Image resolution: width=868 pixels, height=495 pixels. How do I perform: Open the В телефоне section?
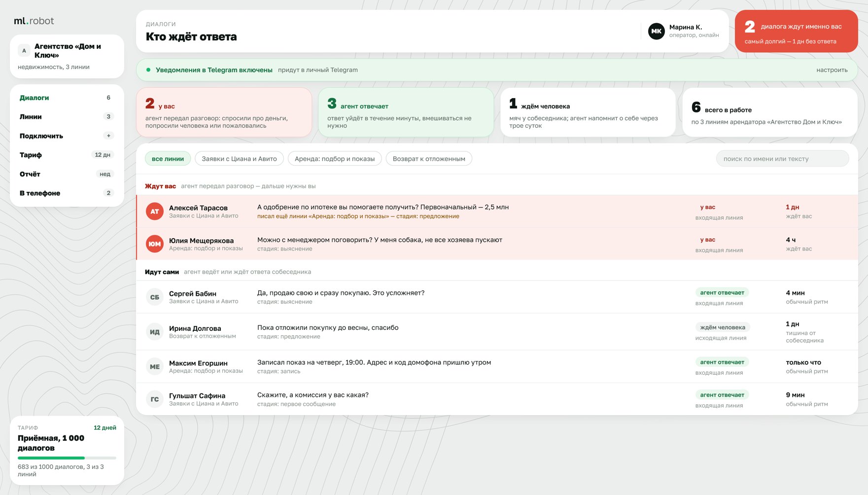click(x=67, y=193)
